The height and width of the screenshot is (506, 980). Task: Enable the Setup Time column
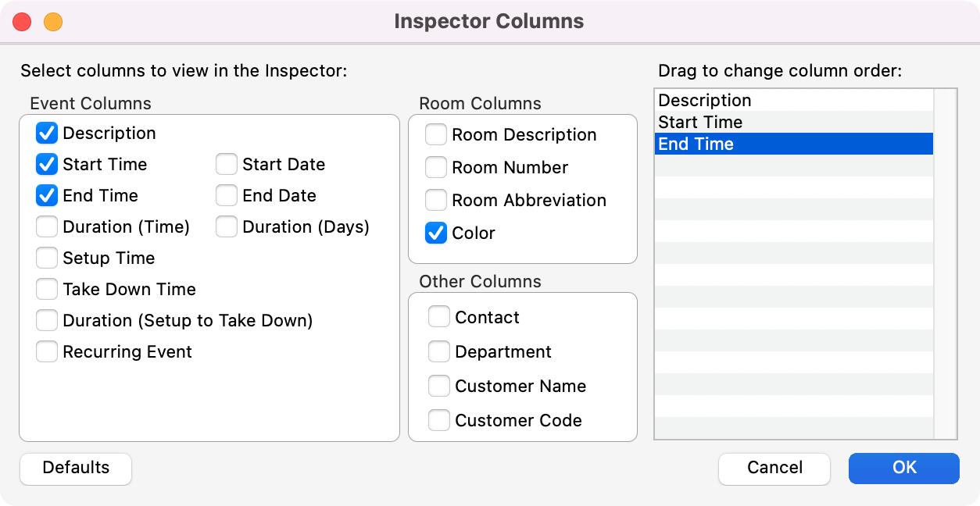[47, 258]
